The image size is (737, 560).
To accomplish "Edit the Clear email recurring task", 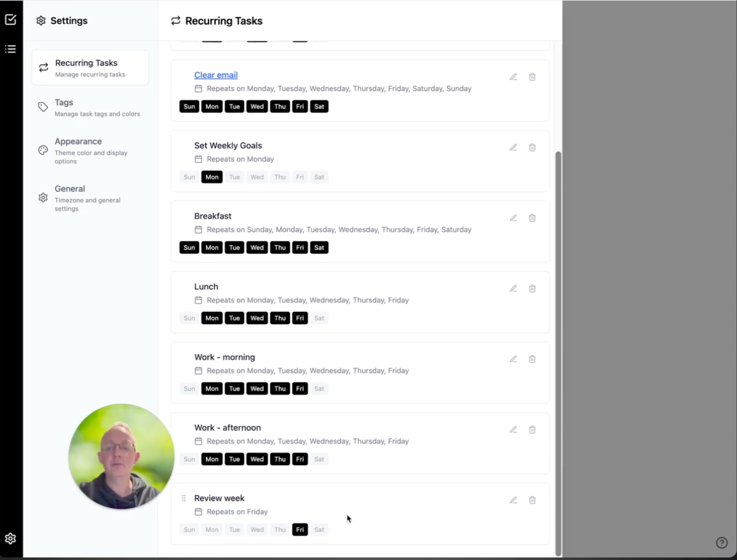I will click(513, 77).
